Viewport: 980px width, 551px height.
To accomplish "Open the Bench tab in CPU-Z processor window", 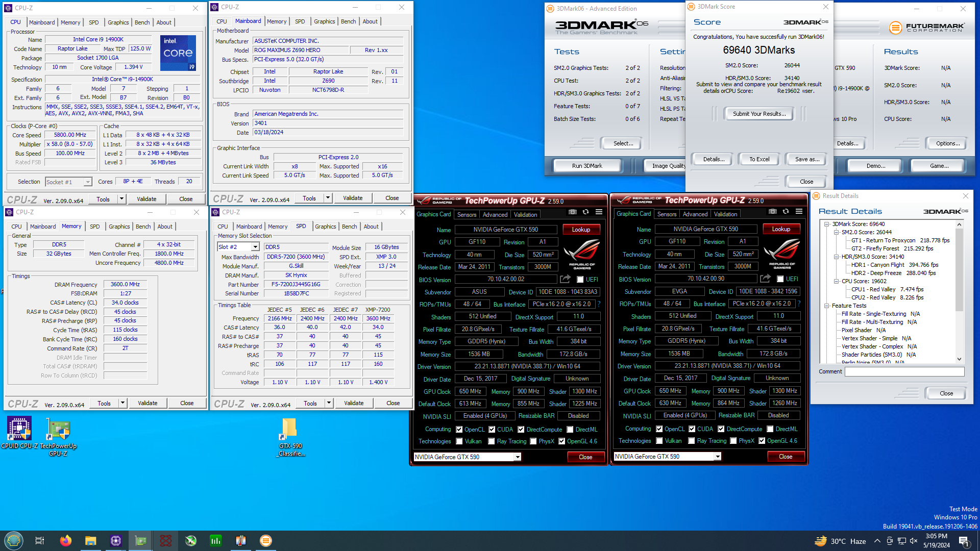I will pyautogui.click(x=142, y=22).
